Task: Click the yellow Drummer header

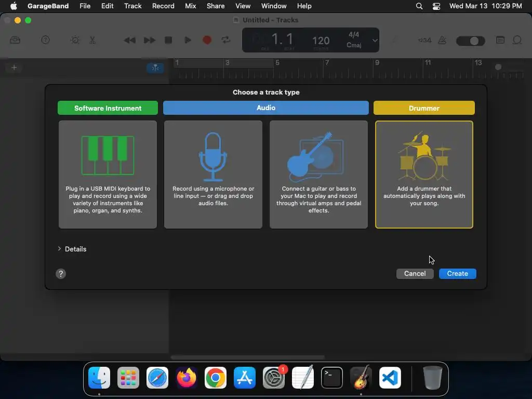Action: click(x=424, y=108)
